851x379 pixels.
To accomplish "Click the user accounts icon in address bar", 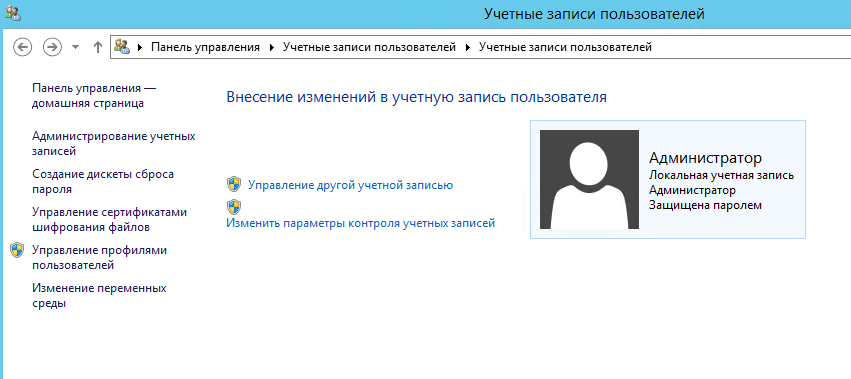I will click(122, 47).
